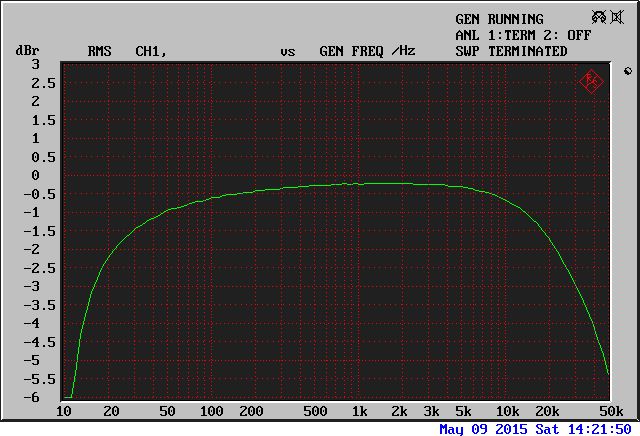Viewport: 640px width, 436px height.
Task: Click the headphones monitor icon
Action: tap(599, 18)
